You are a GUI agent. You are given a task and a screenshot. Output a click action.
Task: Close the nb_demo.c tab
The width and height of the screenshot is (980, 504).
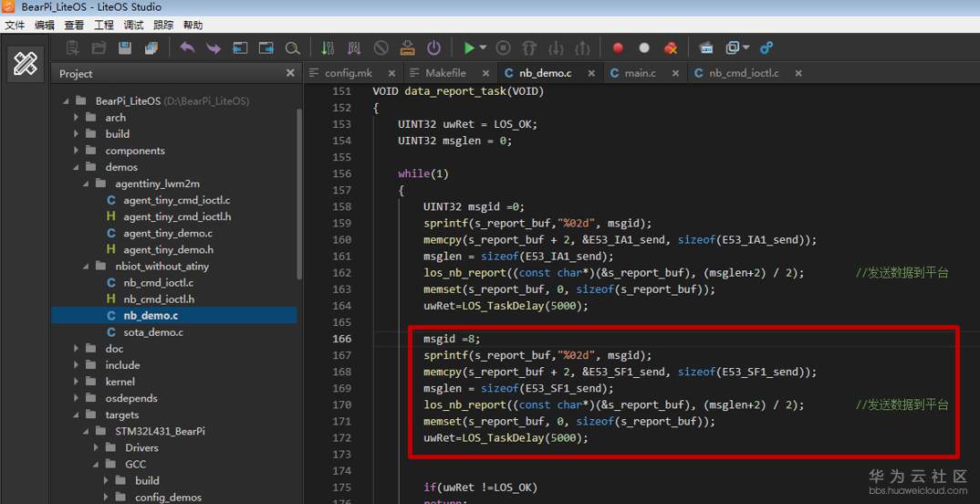point(591,73)
